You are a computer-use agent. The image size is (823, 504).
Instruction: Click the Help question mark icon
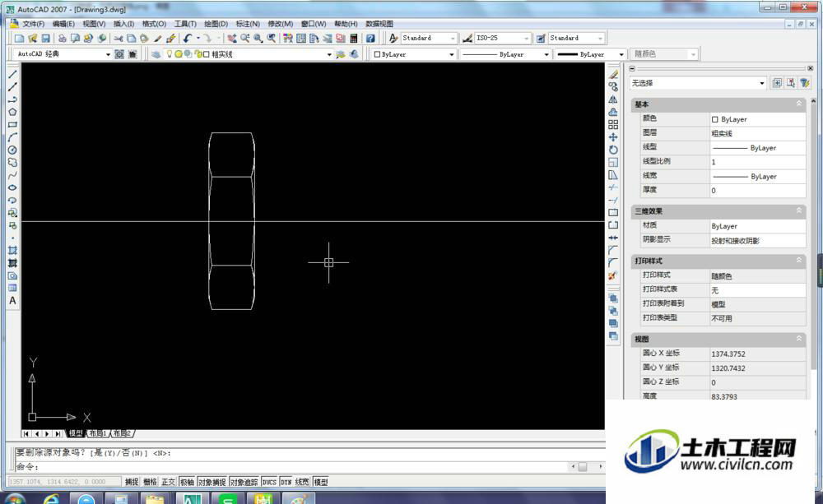(x=370, y=39)
